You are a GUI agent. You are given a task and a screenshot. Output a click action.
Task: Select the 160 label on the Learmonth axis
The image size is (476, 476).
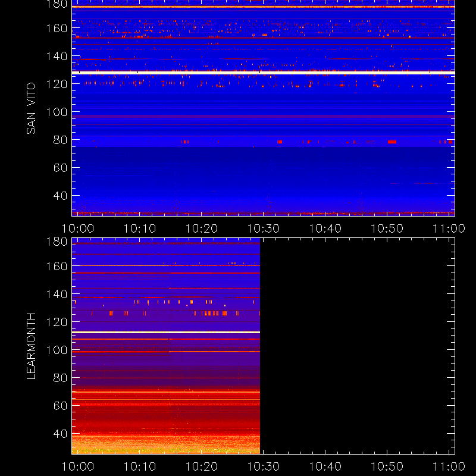[57, 266]
